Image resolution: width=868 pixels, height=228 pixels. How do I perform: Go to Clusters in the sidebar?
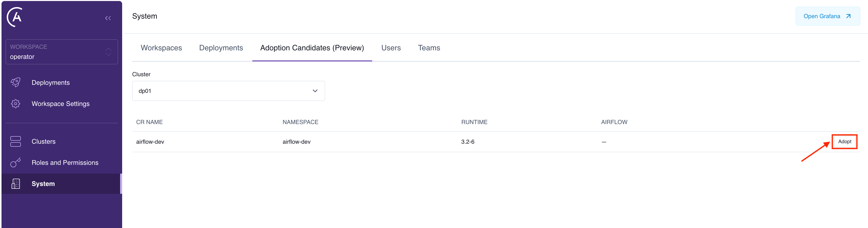(x=61, y=141)
